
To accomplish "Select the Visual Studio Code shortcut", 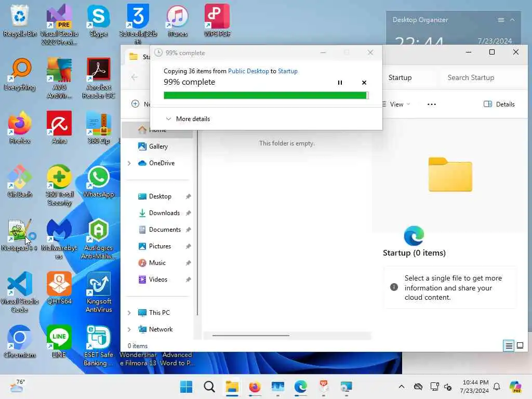I will 20,292.
